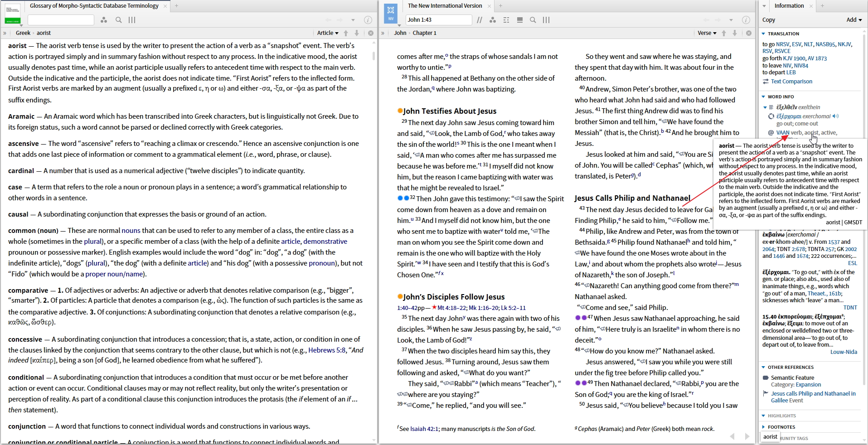Click the demonstrative glossary link

pyautogui.click(x=325, y=242)
